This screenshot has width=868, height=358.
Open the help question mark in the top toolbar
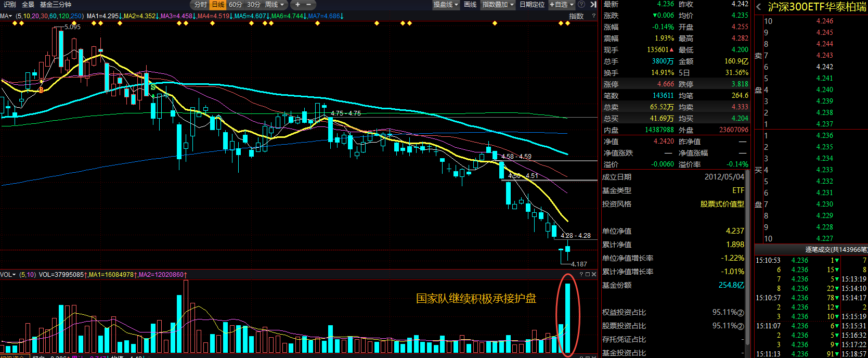(581, 4)
